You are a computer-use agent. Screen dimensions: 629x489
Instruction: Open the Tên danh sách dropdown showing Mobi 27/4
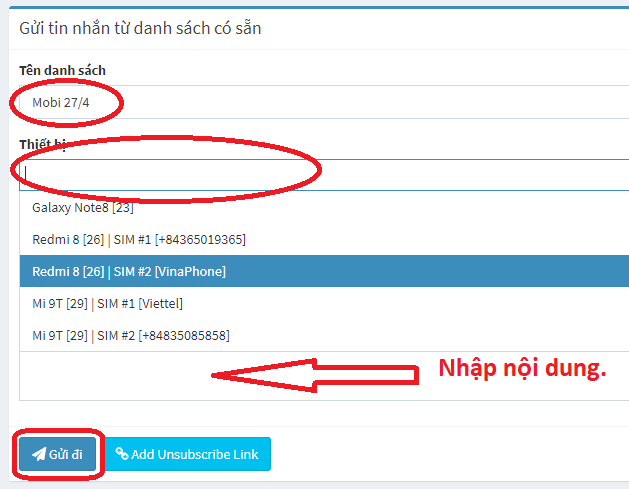pos(324,102)
